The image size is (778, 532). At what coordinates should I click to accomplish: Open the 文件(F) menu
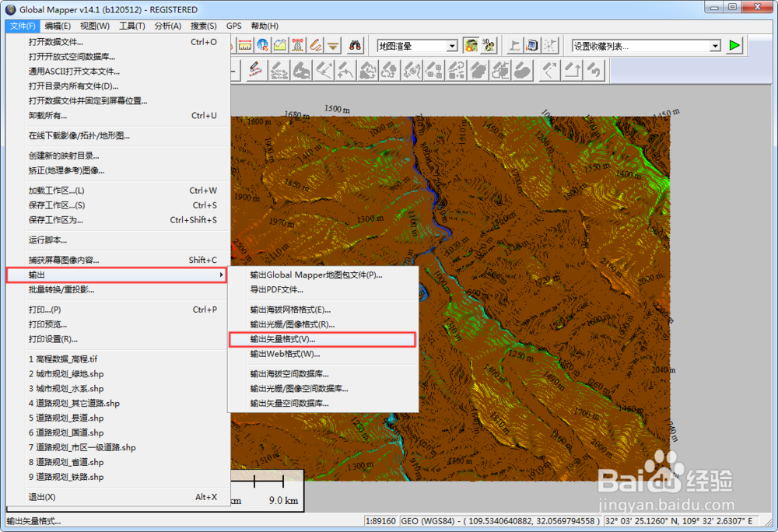(x=23, y=26)
